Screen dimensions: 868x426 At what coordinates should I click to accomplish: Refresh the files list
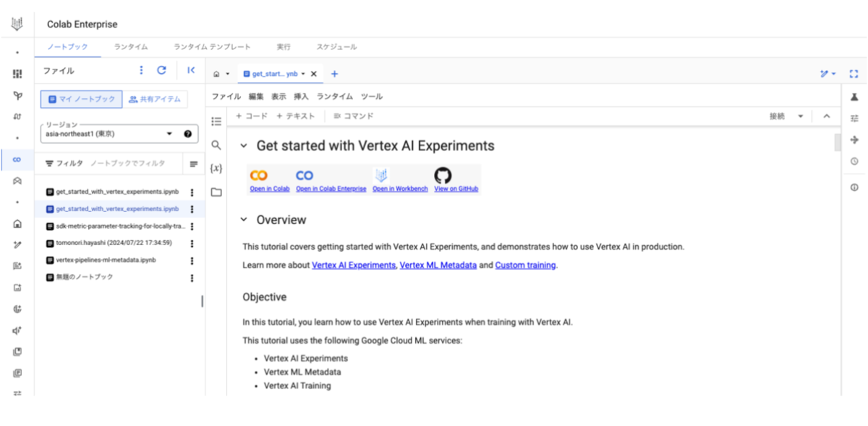[162, 70]
